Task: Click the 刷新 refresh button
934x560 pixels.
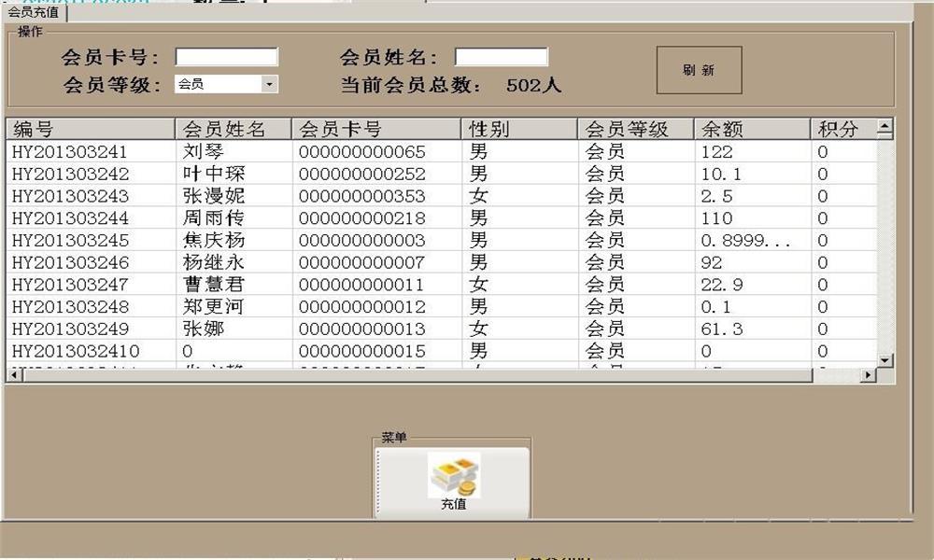Action: click(x=699, y=70)
